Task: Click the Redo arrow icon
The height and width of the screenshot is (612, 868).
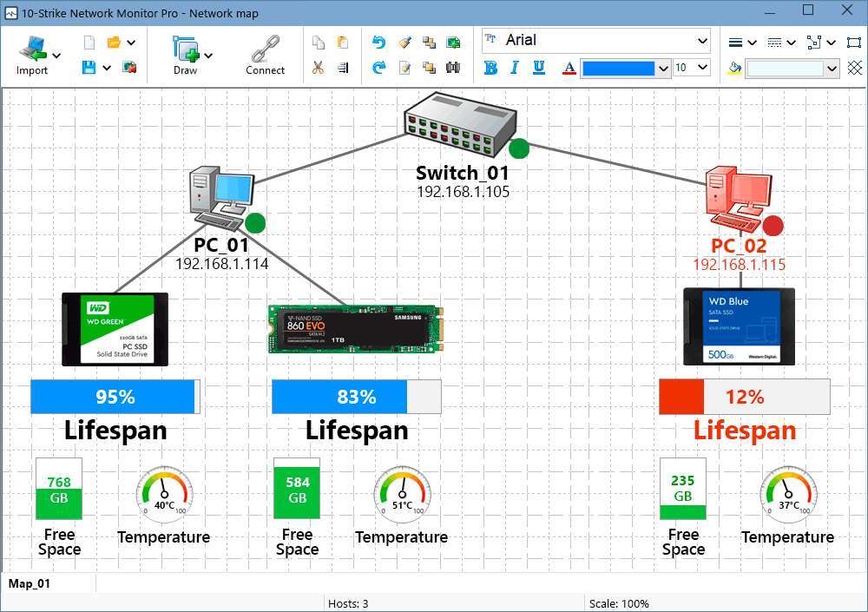Action: 378,68
